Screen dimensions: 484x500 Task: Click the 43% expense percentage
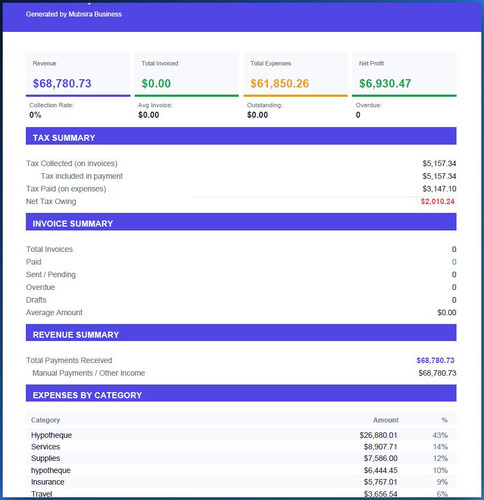[x=440, y=435]
